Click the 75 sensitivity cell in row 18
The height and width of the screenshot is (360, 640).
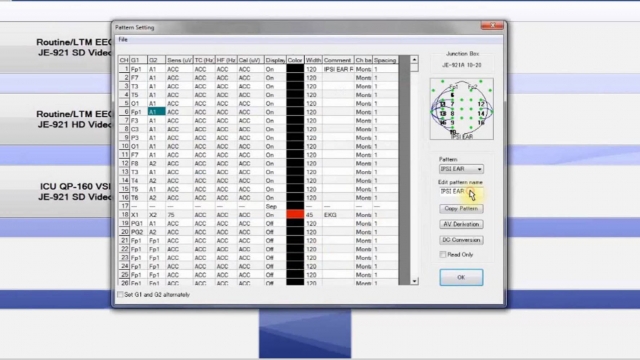[x=179, y=215]
